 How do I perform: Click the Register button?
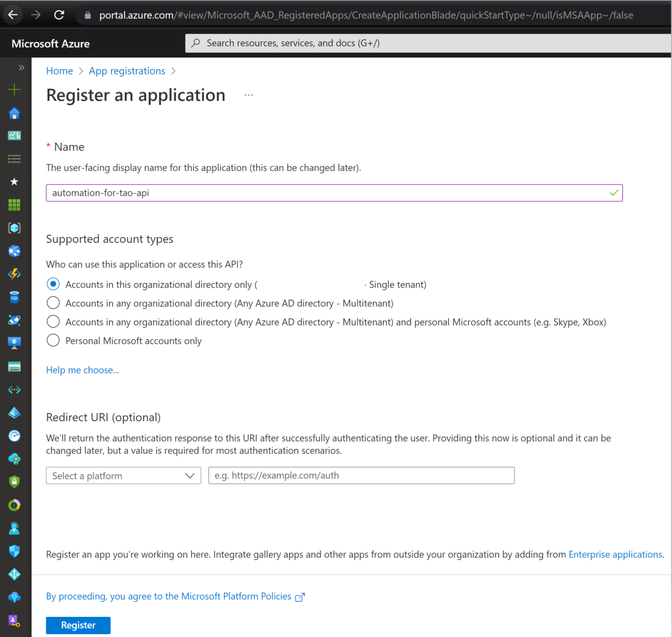click(x=78, y=625)
